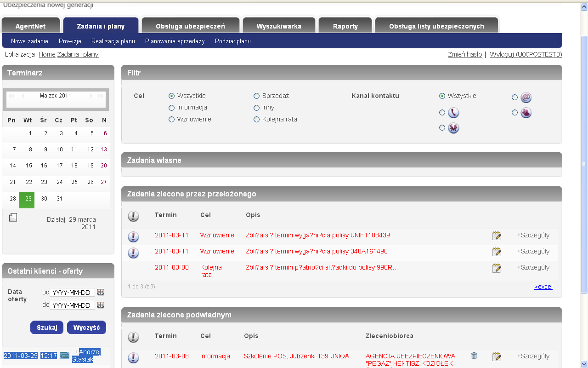Go to next month in calendar
The width and height of the screenshot is (588, 368).
[x=91, y=96]
